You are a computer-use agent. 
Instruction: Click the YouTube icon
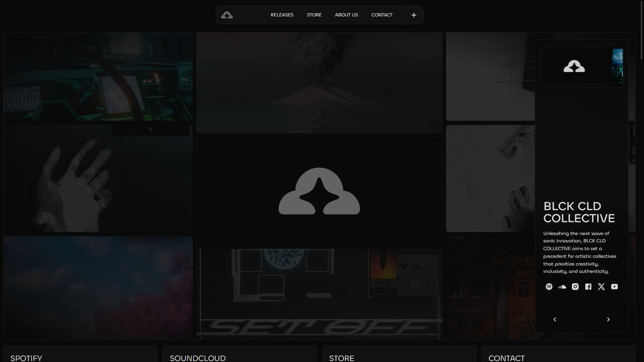(x=614, y=287)
